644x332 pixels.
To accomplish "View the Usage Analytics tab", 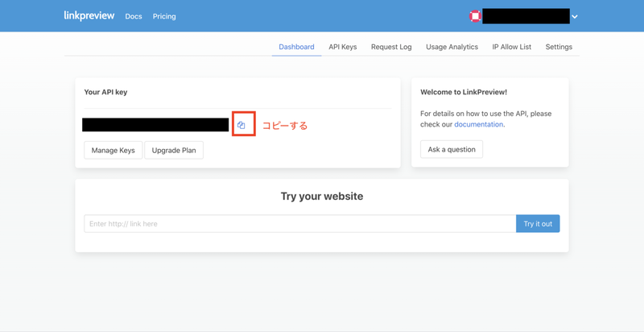I will tap(452, 47).
